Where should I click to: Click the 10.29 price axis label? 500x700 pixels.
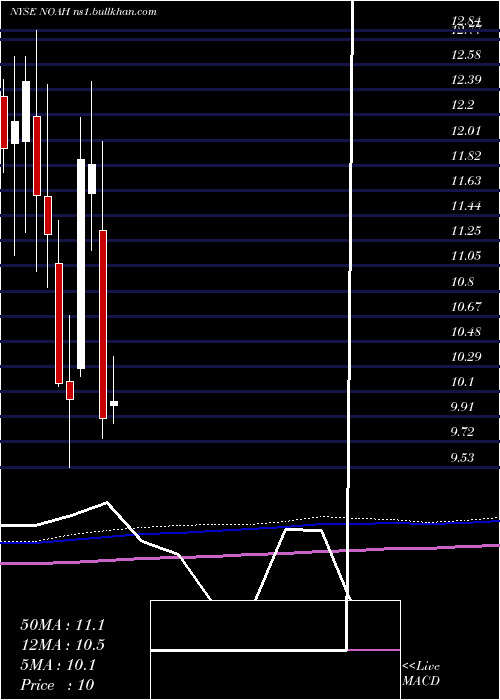click(x=466, y=357)
